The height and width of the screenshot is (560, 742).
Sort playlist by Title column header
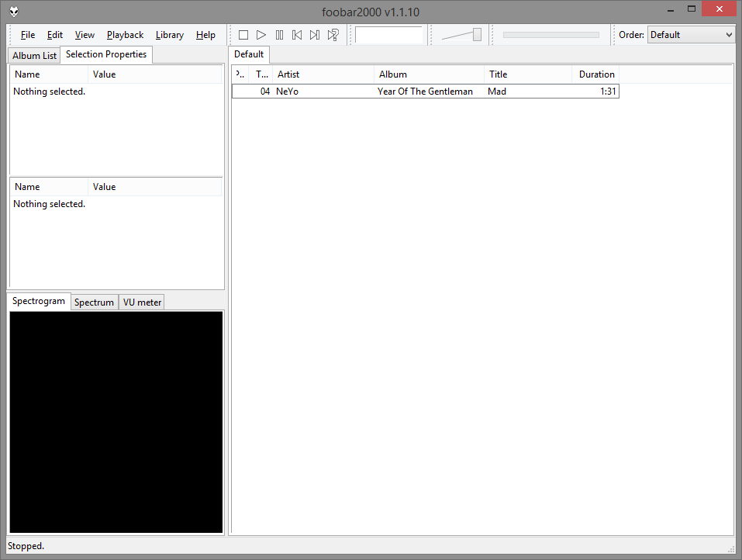[528, 74]
